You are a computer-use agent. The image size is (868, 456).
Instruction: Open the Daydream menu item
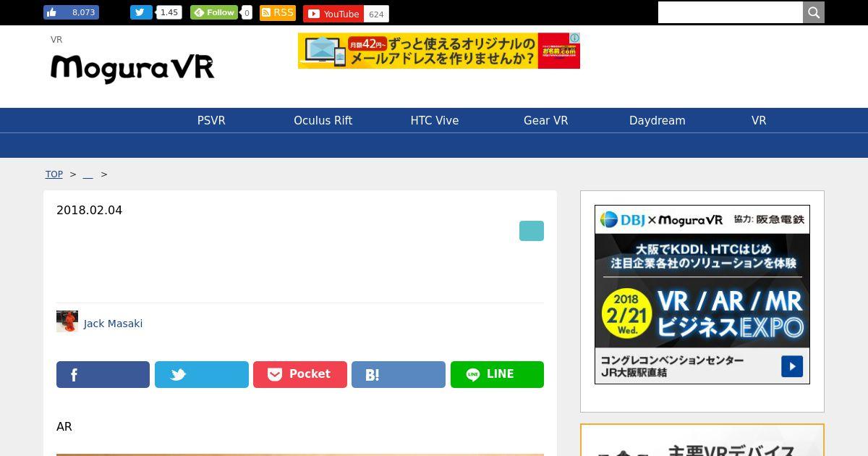pos(658,121)
